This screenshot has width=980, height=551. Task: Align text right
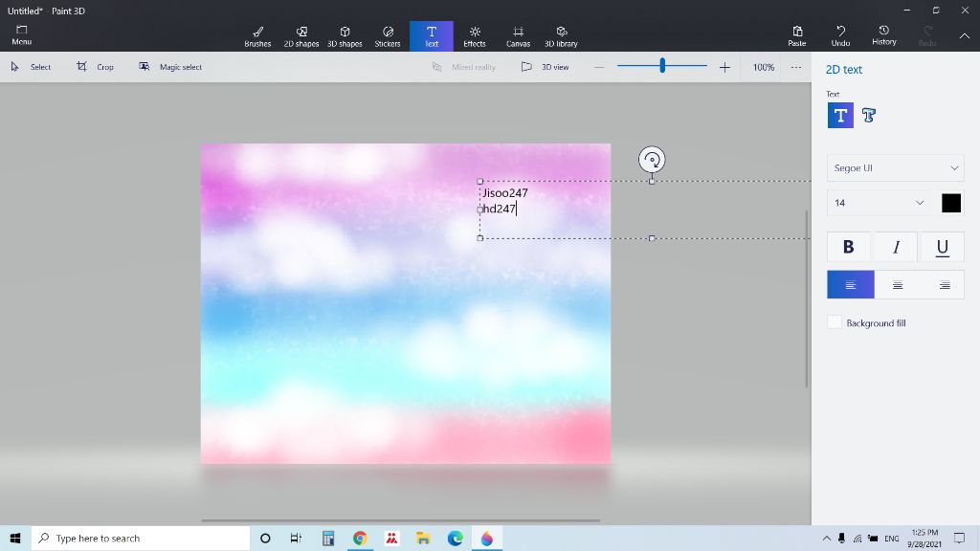[x=944, y=285]
